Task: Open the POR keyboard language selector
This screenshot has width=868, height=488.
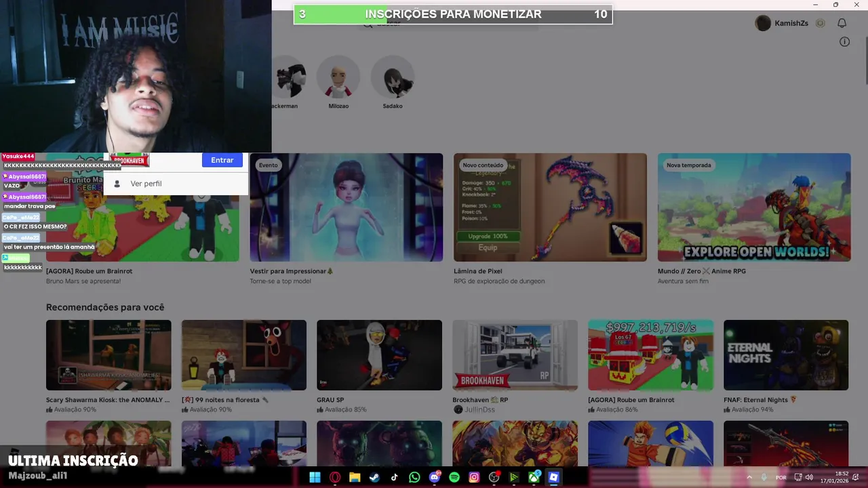Action: coord(781,477)
